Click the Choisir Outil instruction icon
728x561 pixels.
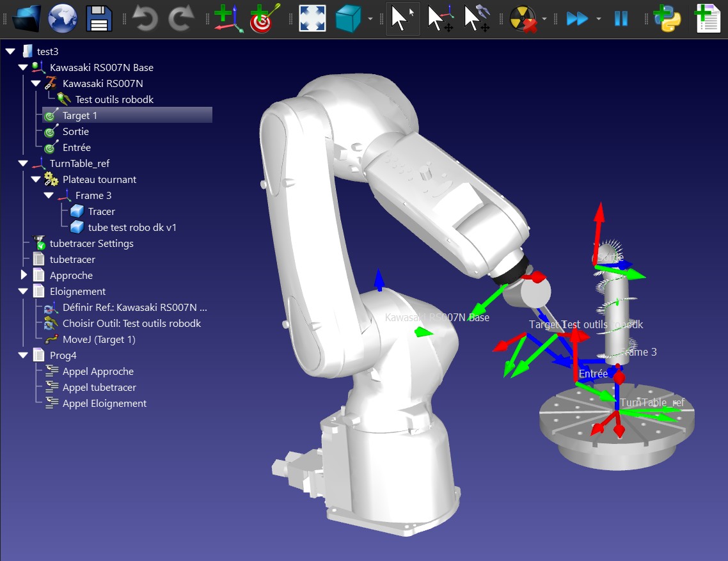click(x=51, y=324)
